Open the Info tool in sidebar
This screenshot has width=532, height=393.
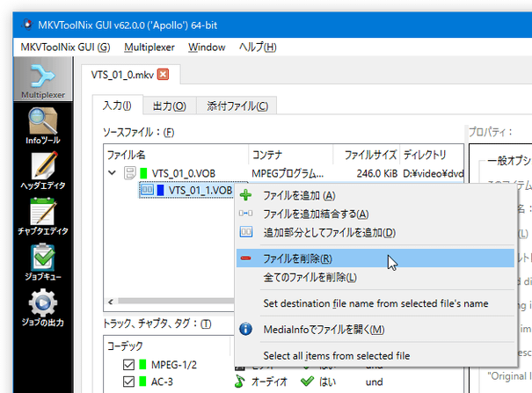[43, 126]
